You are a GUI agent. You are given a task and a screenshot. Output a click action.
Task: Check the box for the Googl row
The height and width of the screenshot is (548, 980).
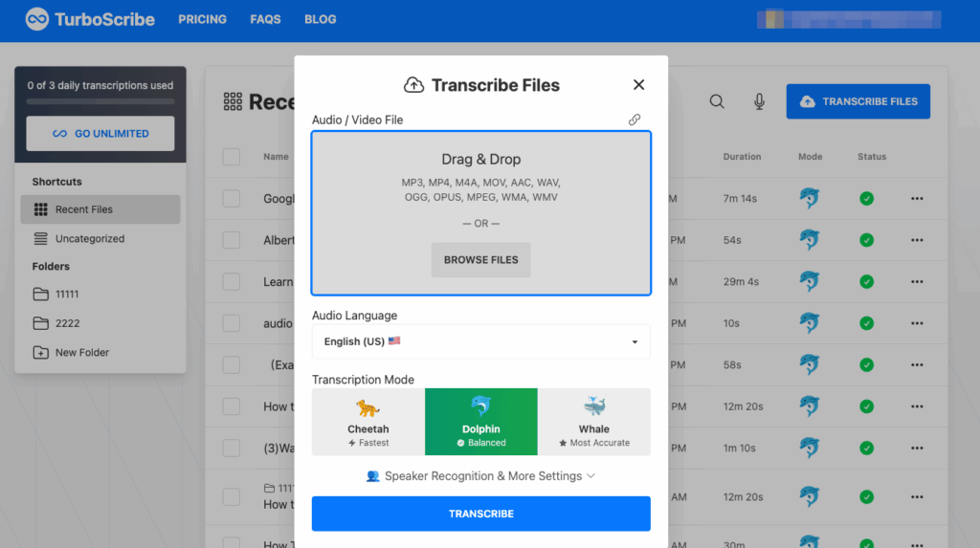click(x=232, y=199)
